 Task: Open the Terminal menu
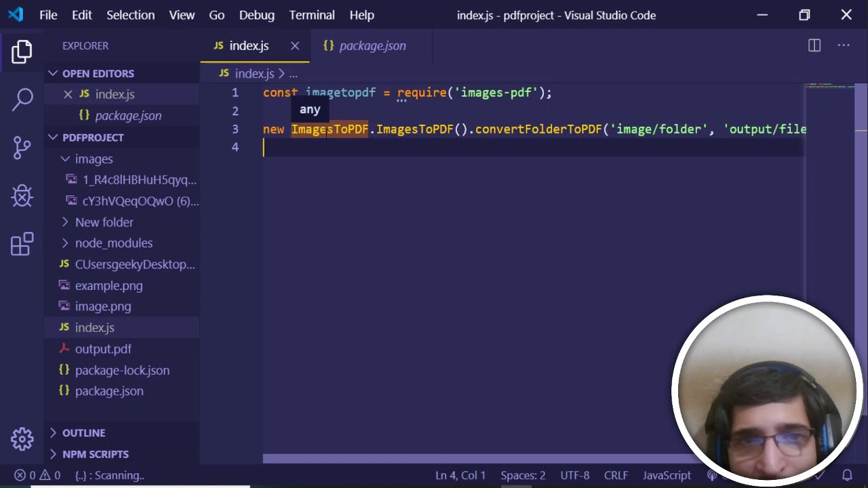tap(312, 15)
